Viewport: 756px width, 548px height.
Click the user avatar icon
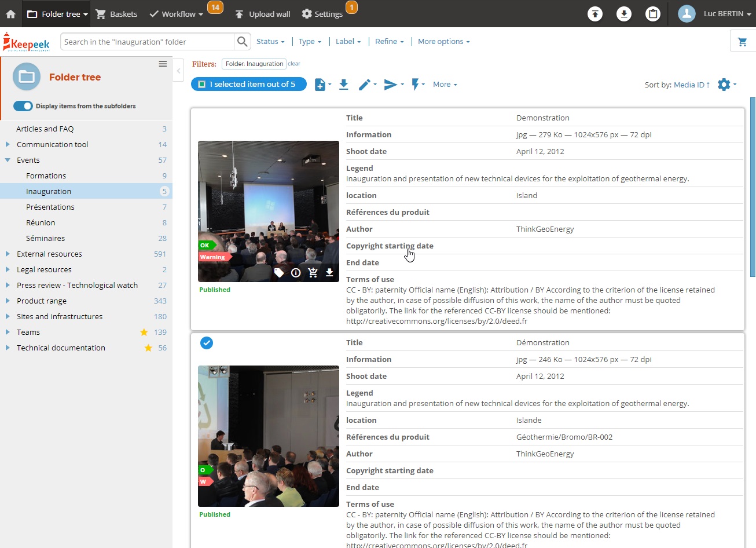(x=687, y=14)
